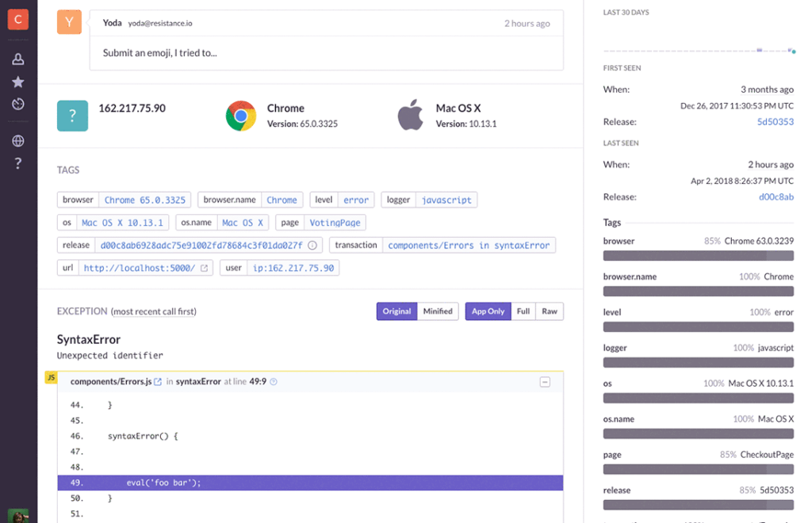Click the star icon in the left sidebar
Screen dimensions: 812x523
point(17,82)
